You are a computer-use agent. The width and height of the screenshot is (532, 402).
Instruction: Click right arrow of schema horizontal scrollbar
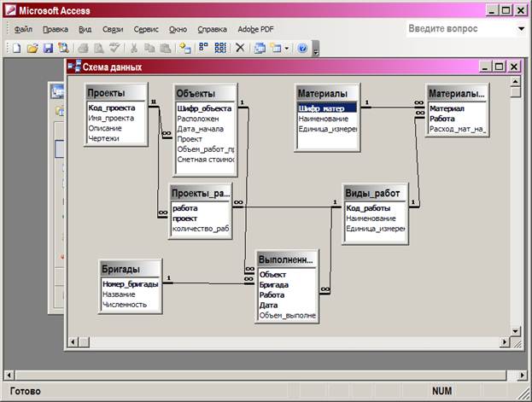click(x=505, y=342)
